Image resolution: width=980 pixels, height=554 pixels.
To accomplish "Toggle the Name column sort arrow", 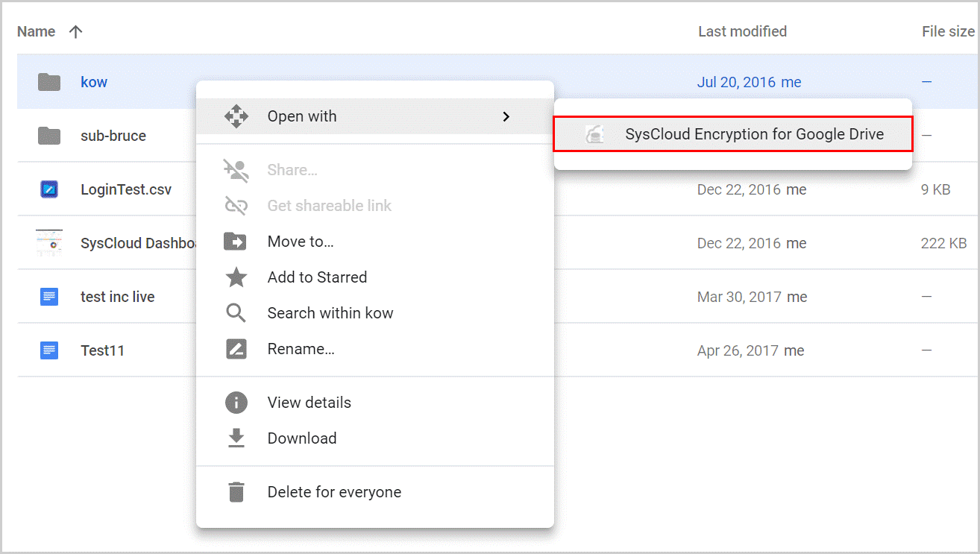I will 75,31.
